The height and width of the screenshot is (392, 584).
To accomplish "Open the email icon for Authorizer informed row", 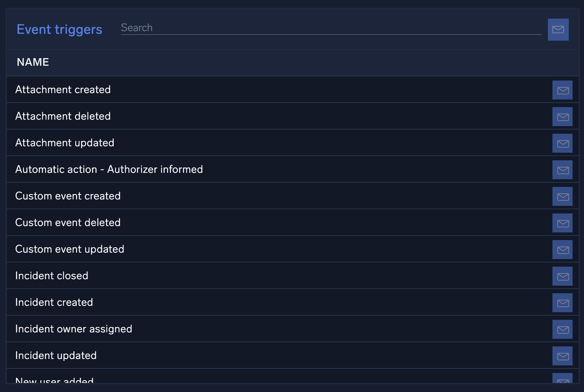I will click(x=562, y=170).
